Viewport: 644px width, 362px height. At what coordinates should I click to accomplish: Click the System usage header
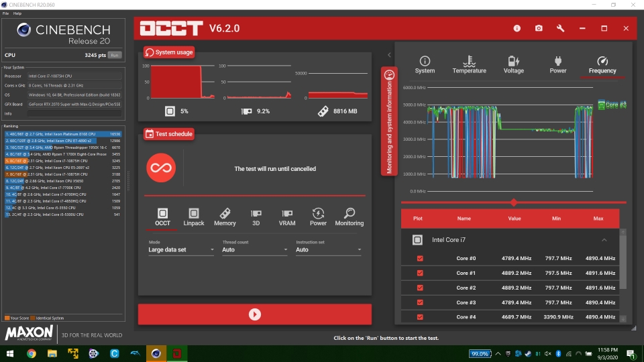coord(169,52)
